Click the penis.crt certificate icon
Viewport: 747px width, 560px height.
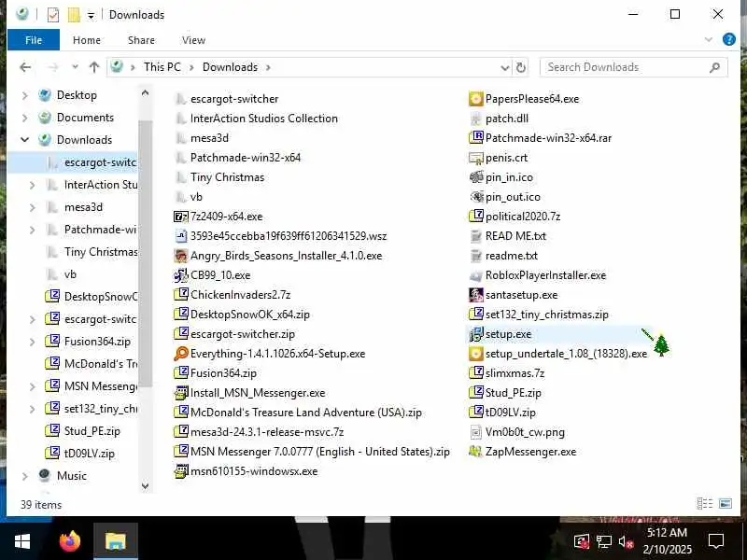pos(475,158)
